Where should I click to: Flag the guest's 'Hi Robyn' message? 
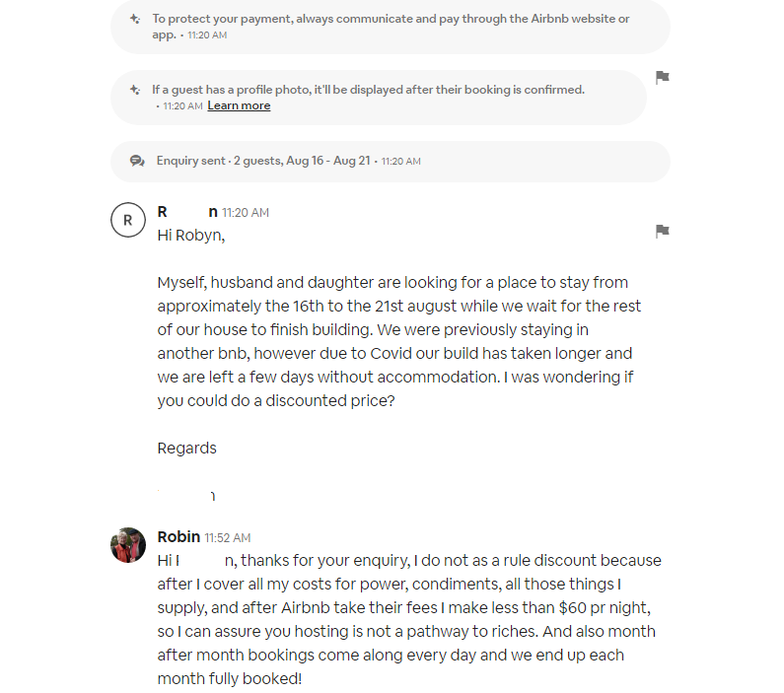663,231
